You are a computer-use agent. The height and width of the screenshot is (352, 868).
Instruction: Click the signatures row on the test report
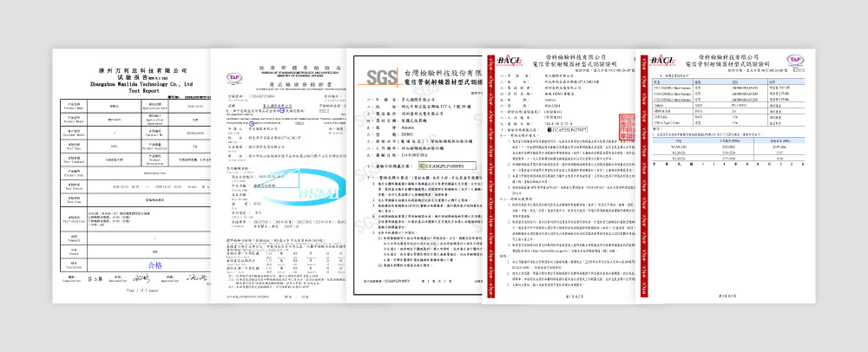pyautogui.click(x=128, y=280)
